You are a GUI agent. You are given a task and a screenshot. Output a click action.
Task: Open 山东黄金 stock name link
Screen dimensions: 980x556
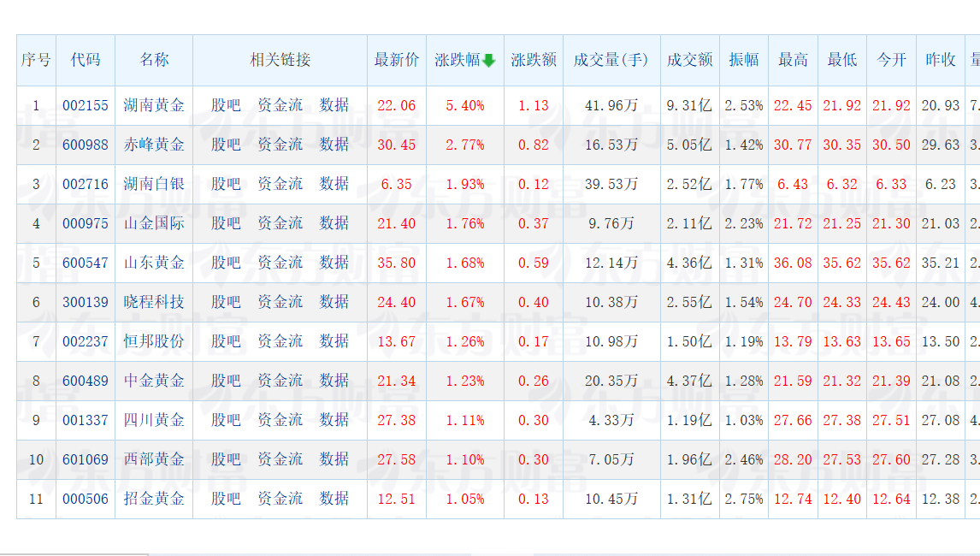click(154, 263)
